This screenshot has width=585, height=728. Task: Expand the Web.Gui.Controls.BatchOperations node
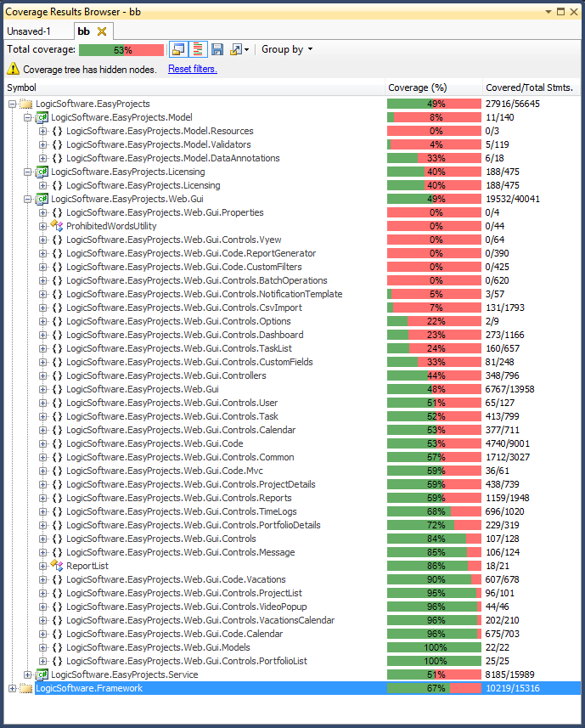click(x=42, y=280)
